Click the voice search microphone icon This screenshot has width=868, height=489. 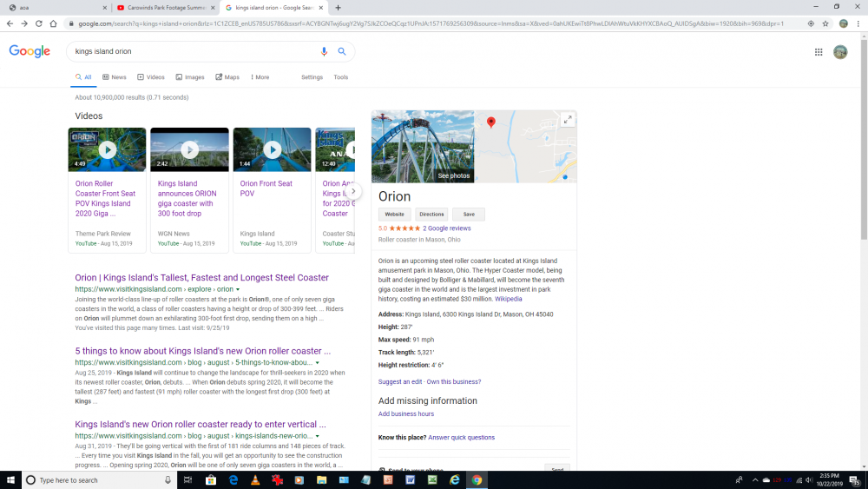[x=325, y=52]
